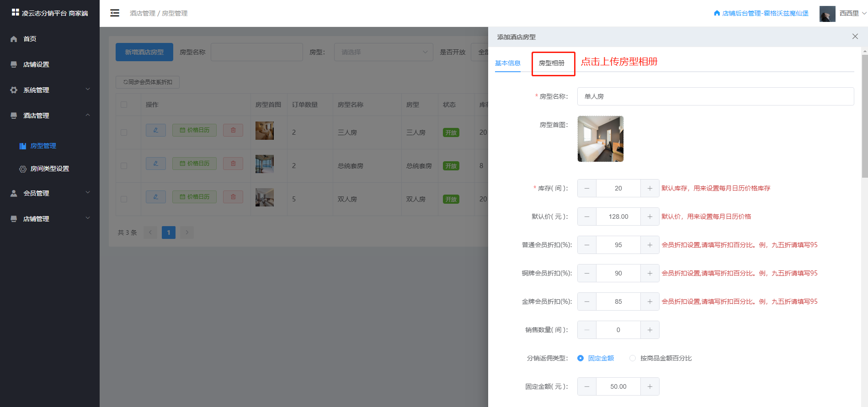868x407 pixels.
Task: Increase 金牌会员折扣 with plus button
Action: pos(650,301)
